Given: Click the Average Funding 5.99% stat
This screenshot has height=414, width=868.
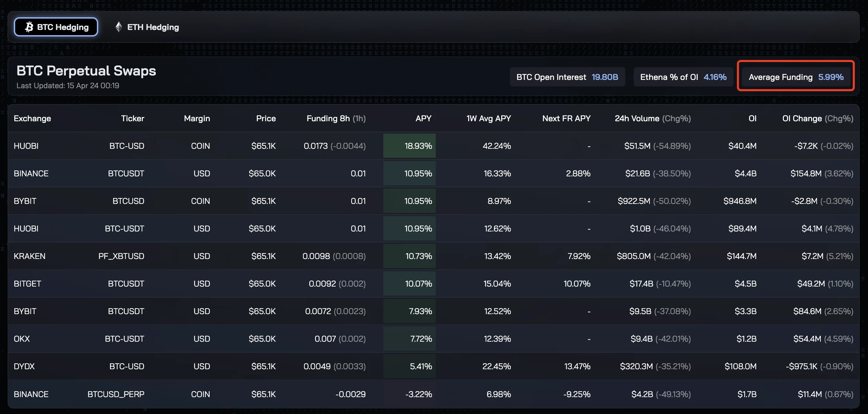Looking at the screenshot, I should pyautogui.click(x=796, y=77).
